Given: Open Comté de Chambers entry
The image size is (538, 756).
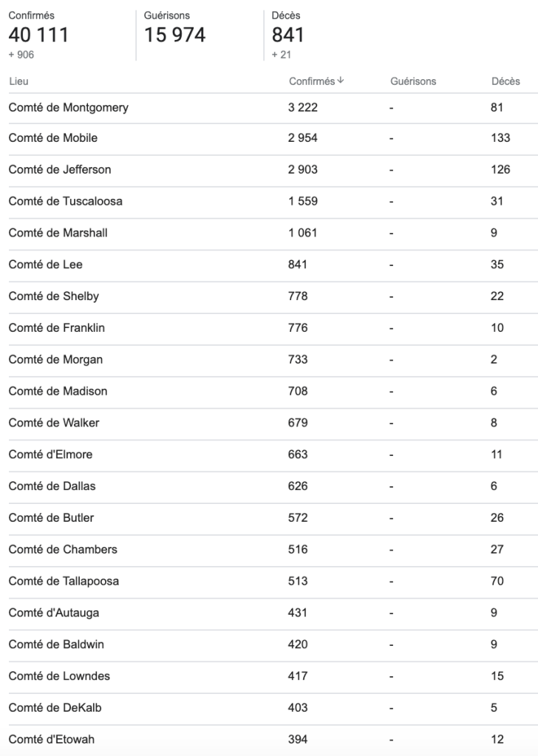Looking at the screenshot, I should 63,549.
